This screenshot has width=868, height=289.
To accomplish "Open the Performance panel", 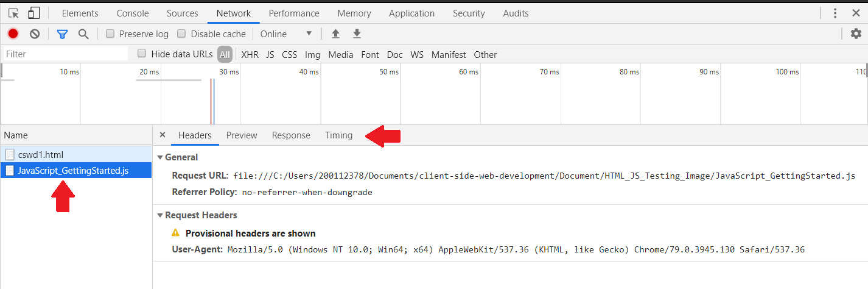I will pos(293,13).
